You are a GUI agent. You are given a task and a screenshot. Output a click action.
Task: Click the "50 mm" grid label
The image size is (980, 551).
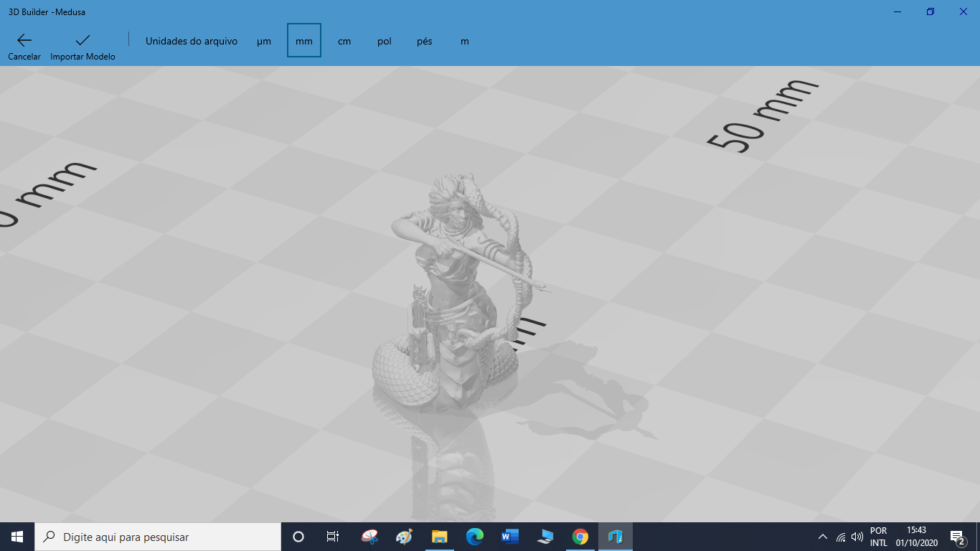(x=762, y=115)
